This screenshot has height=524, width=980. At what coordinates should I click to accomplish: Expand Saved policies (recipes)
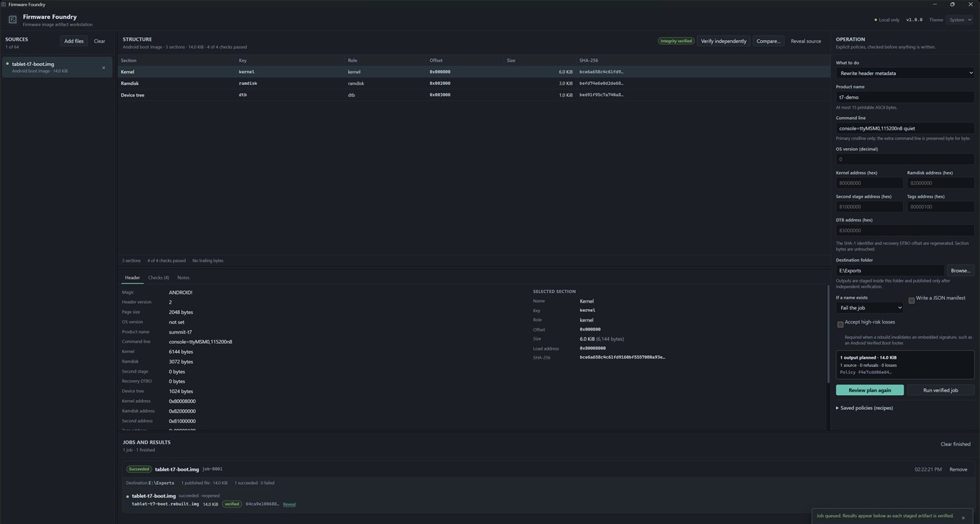(864, 408)
